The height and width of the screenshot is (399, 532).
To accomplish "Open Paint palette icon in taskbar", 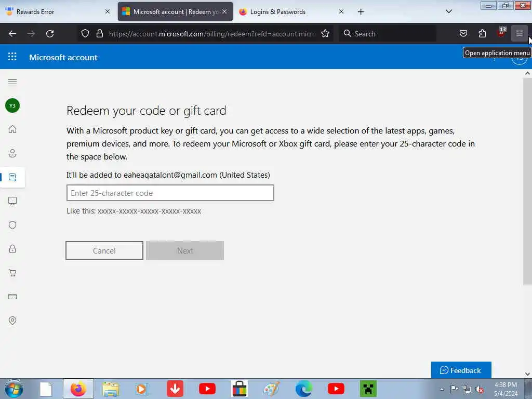I will (x=271, y=389).
